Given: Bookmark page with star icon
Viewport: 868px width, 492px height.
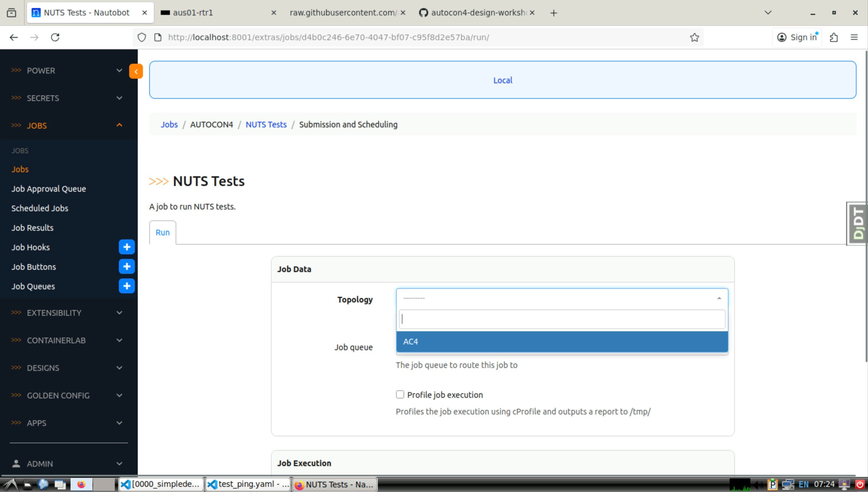Looking at the screenshot, I should pyautogui.click(x=694, y=37).
